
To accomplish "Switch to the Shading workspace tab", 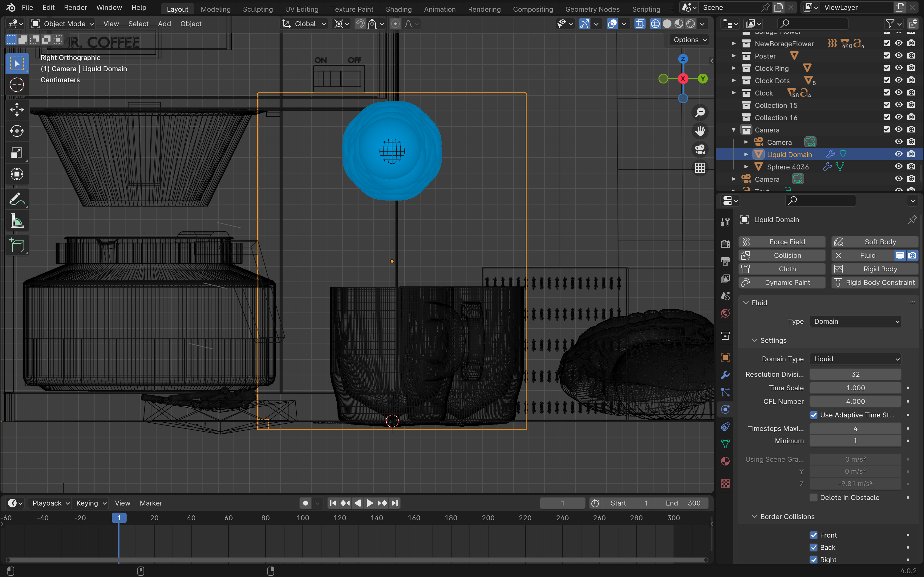I will click(398, 9).
